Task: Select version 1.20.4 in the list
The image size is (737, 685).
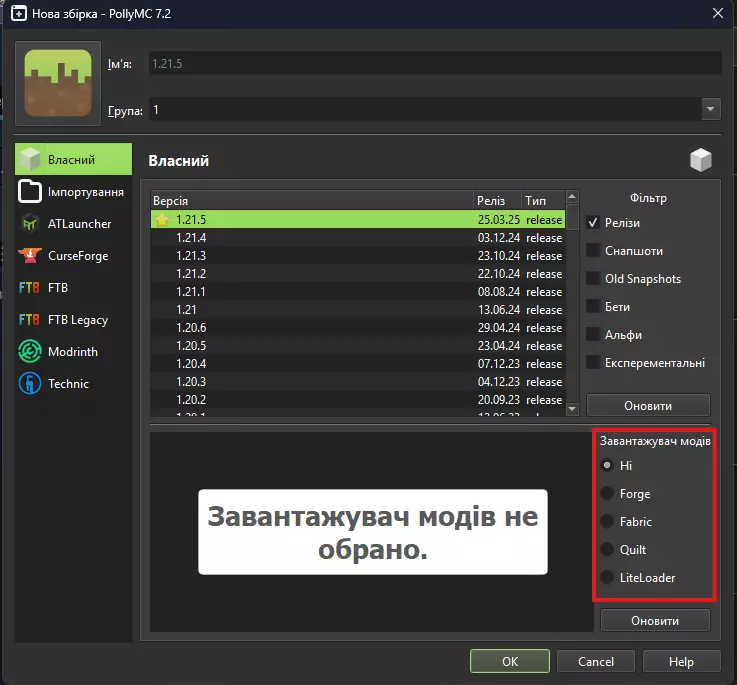Action: [x=358, y=363]
